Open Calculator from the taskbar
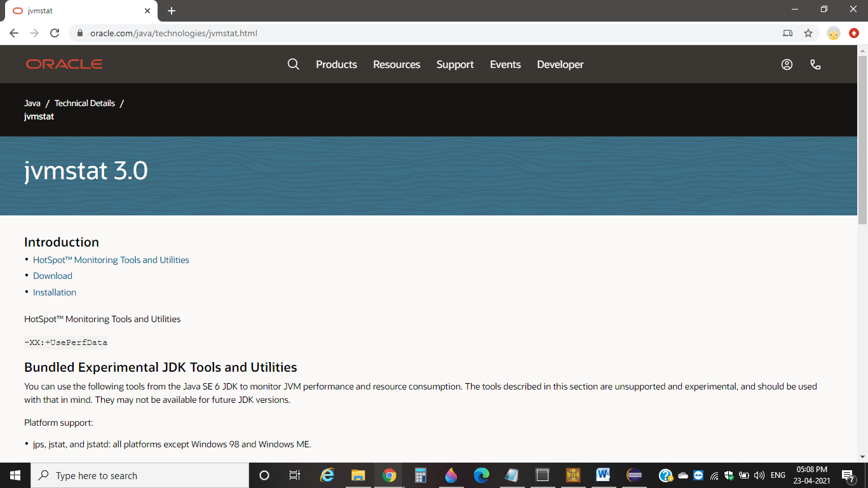 click(x=420, y=475)
